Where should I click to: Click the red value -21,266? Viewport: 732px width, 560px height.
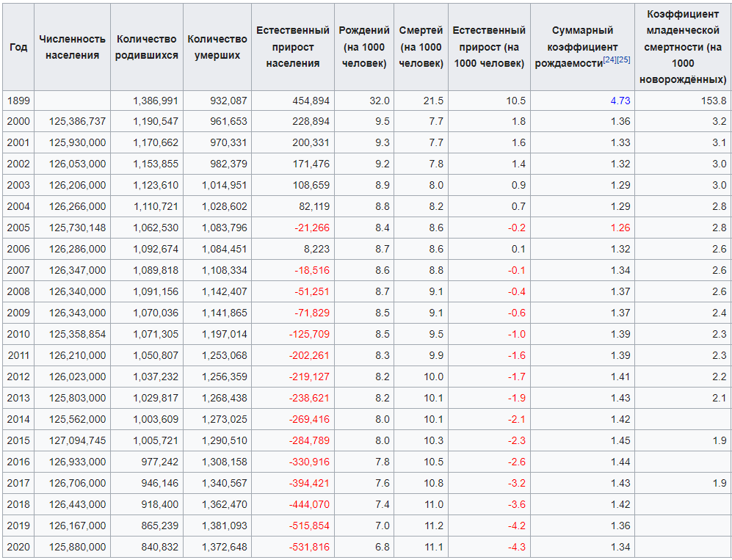312,228
